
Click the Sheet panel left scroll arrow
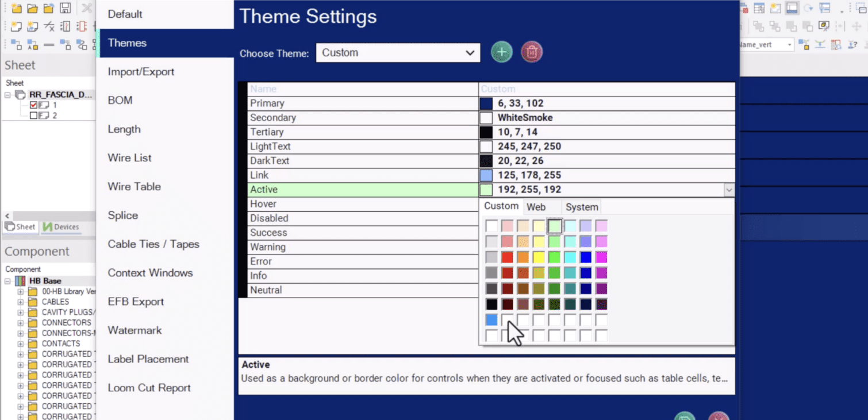(x=7, y=216)
